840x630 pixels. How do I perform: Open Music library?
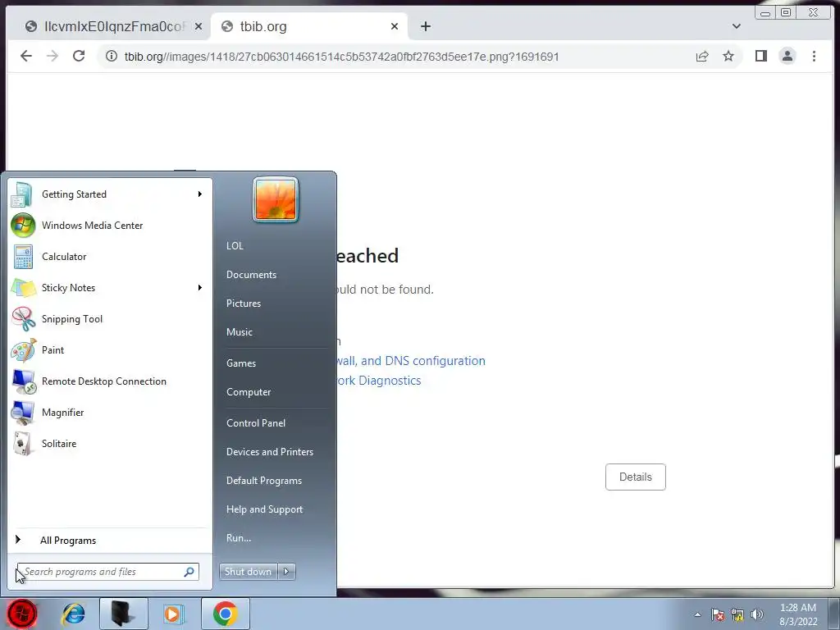click(x=240, y=332)
